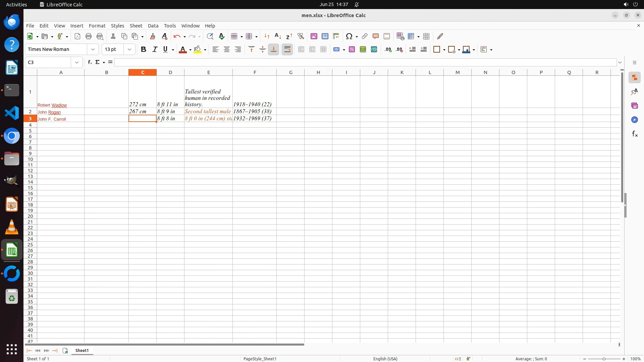Toggle Wrap Text button
Screen dimensions: 644x362
pos(287,50)
